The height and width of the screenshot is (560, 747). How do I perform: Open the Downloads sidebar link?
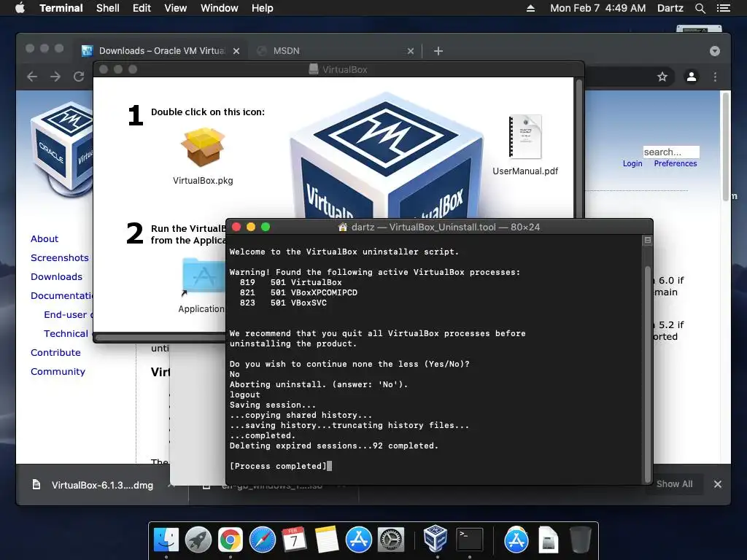pos(56,276)
